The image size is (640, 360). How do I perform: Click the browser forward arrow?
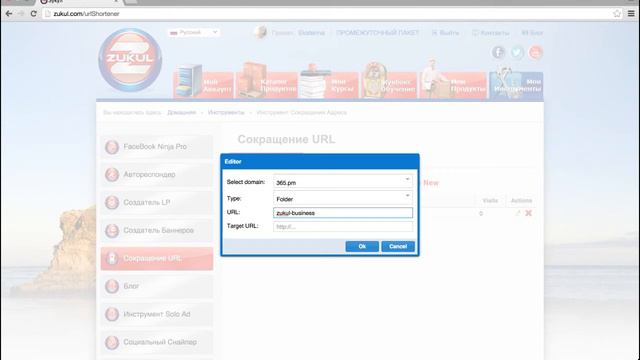tap(21, 13)
